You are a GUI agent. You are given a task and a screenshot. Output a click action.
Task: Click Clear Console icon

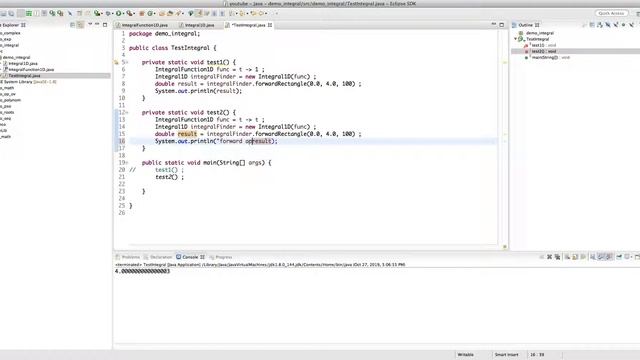pyautogui.click(x=567, y=257)
